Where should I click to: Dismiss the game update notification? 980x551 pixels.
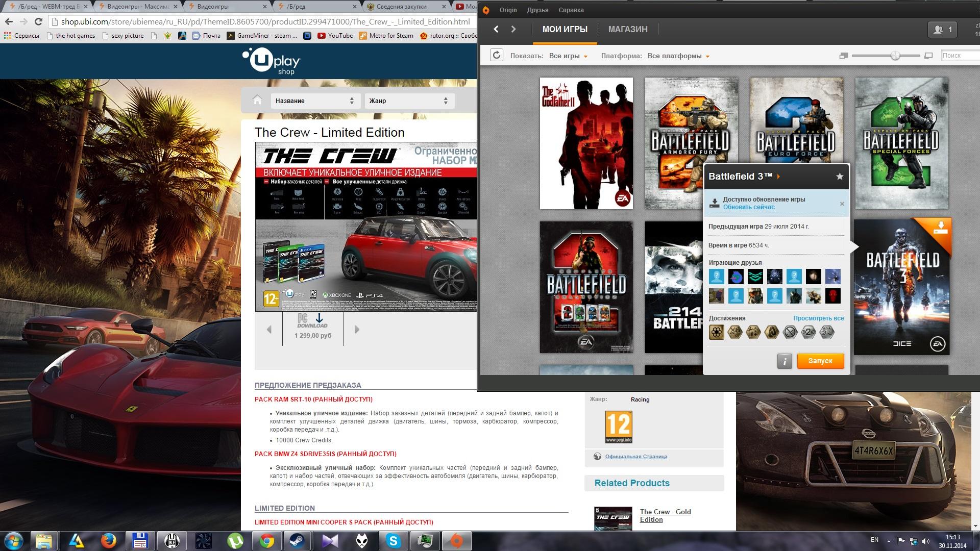click(x=842, y=204)
